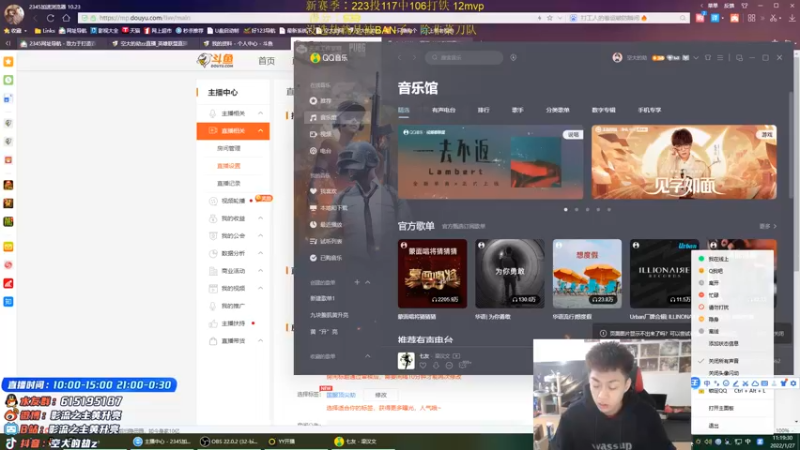Viewport: 800px width, 450px height.
Task: Click QQ Music search box
Action: (x=464, y=58)
